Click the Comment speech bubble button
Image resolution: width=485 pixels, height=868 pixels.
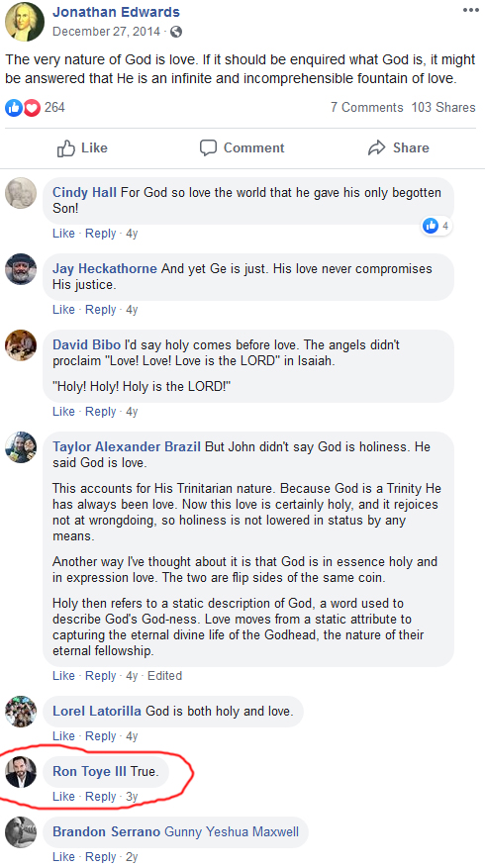pyautogui.click(x=242, y=147)
